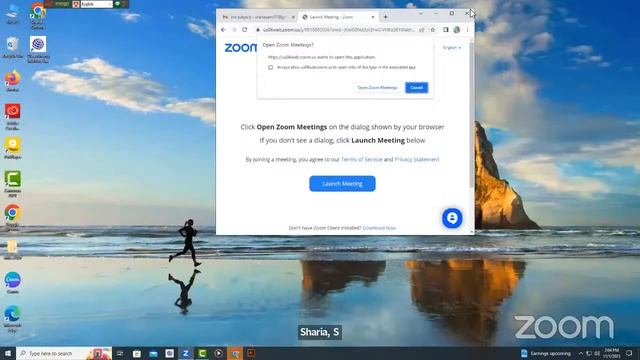Open media player from taskbar

[218, 353]
